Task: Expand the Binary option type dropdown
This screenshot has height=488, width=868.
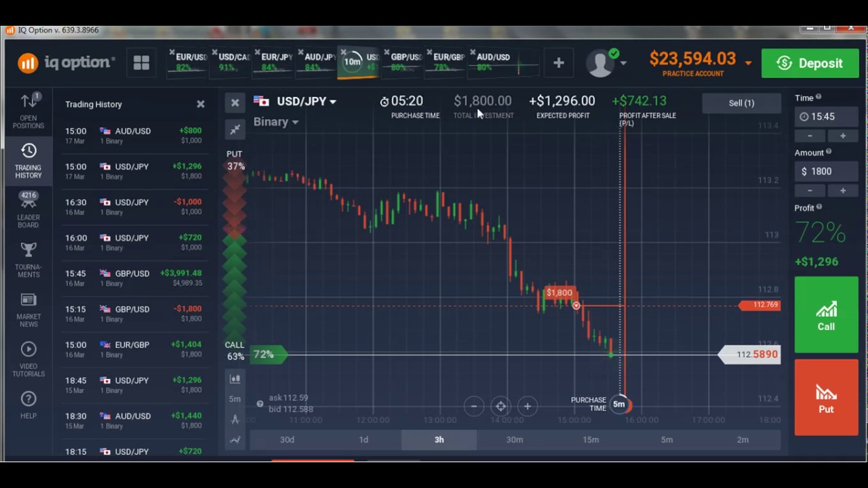Action: click(295, 122)
